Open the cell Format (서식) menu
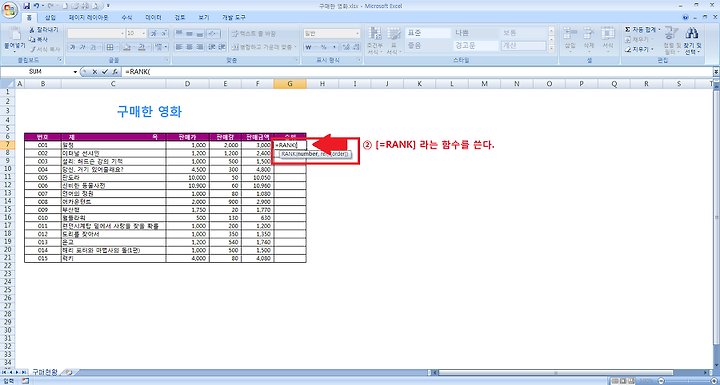This screenshot has height=385, width=720. [x=608, y=39]
